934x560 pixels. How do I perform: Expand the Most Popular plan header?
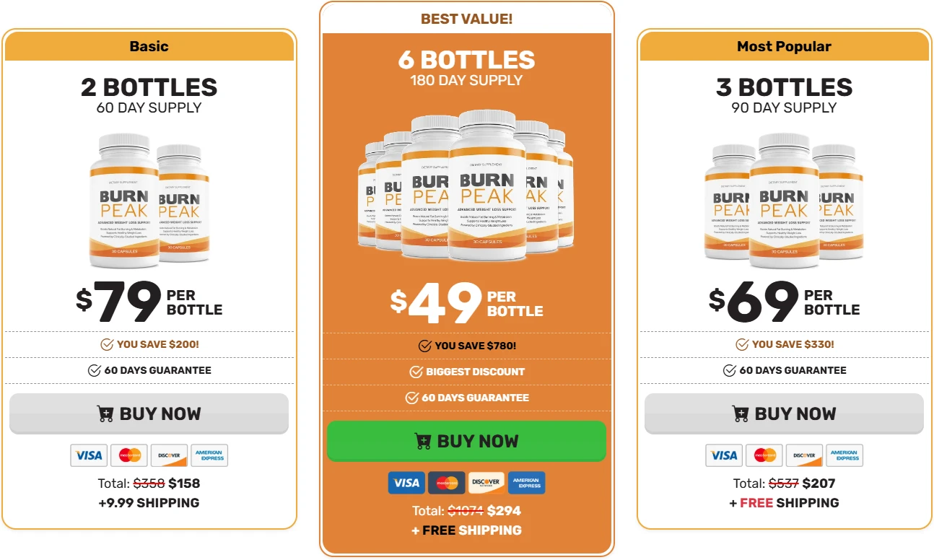tap(784, 45)
